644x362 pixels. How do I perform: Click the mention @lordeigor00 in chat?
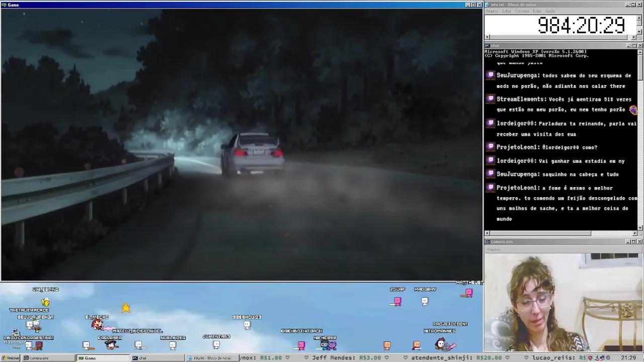click(560, 147)
